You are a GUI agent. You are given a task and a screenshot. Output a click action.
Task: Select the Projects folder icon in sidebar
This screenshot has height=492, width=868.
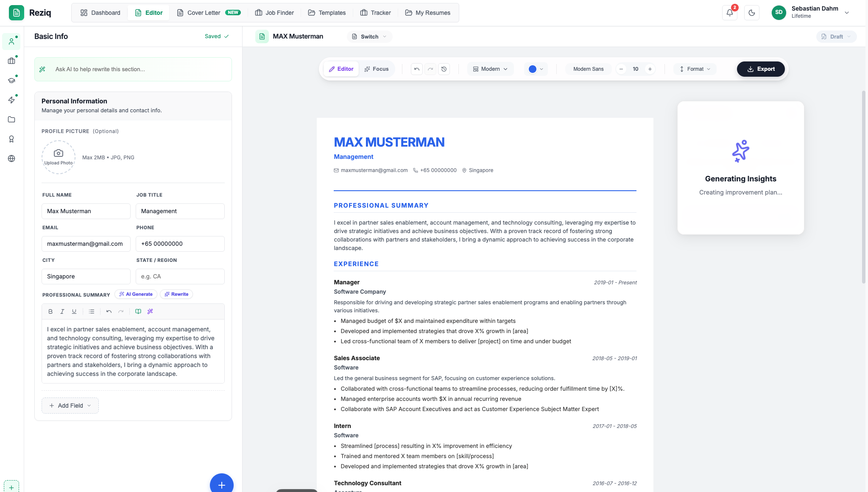(x=11, y=119)
